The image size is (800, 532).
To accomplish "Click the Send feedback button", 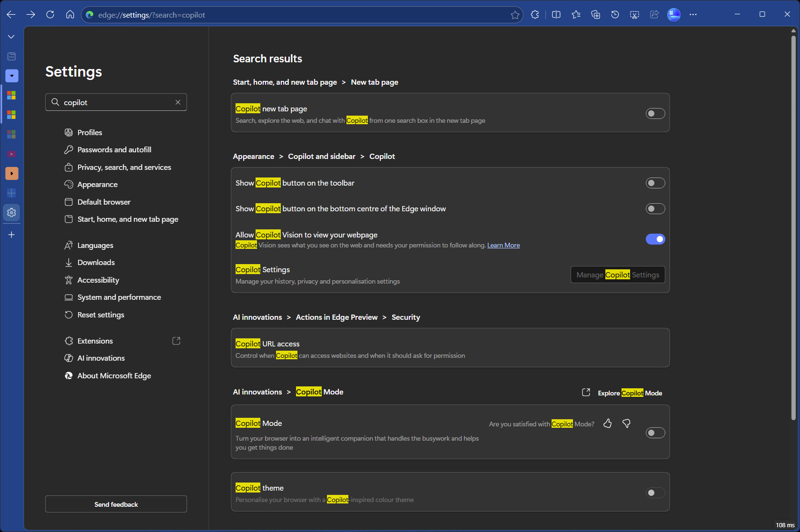I will (x=116, y=504).
